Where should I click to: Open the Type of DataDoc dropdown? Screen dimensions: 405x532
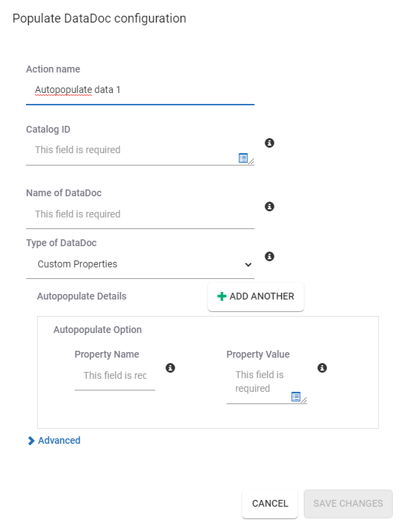[x=140, y=265]
